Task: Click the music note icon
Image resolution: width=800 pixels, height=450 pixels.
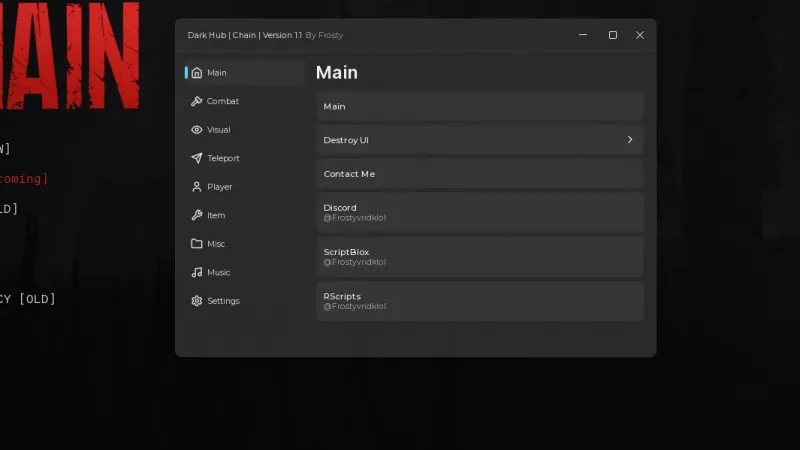Action: click(196, 272)
